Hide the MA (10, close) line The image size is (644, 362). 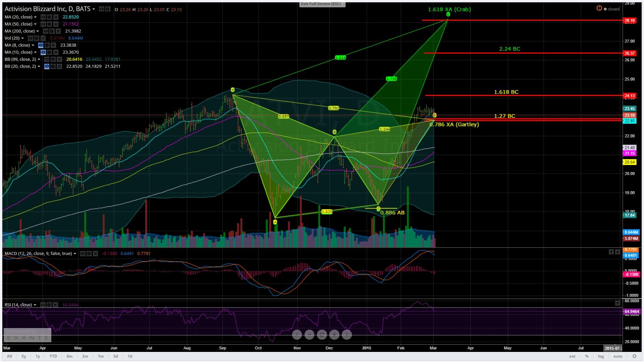point(43,52)
